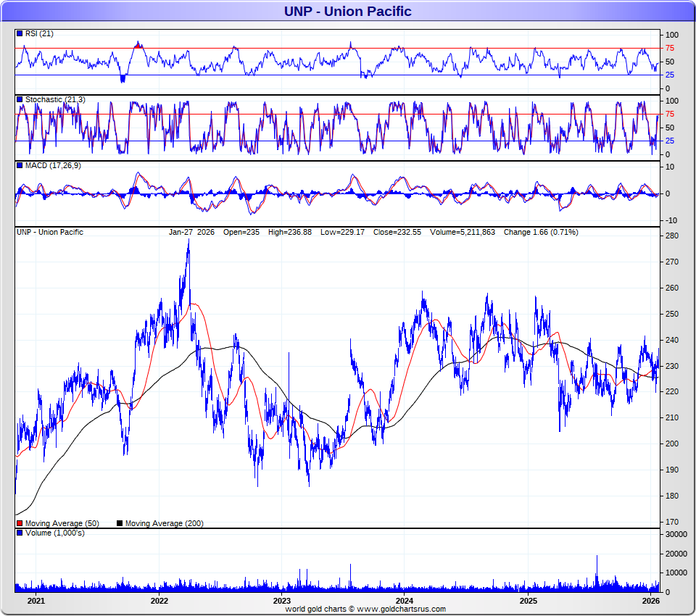This screenshot has height=616, width=696.
Task: Click the 280 price axis label
Action: click(x=672, y=236)
